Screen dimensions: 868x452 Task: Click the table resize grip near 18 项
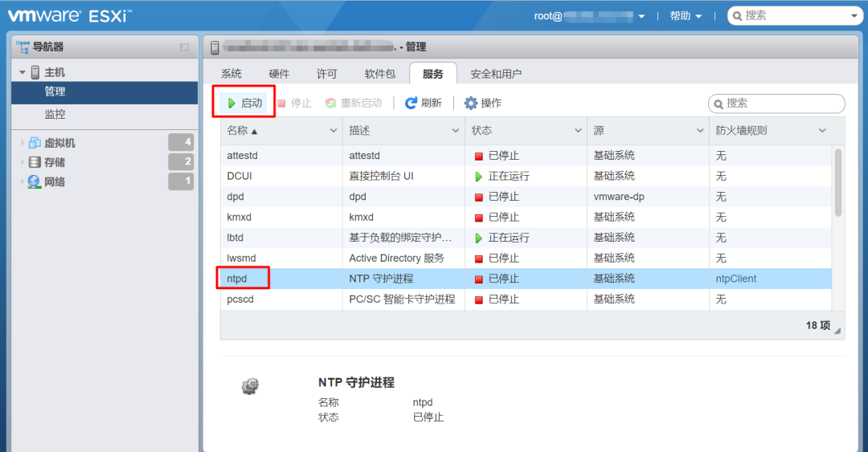tap(837, 330)
